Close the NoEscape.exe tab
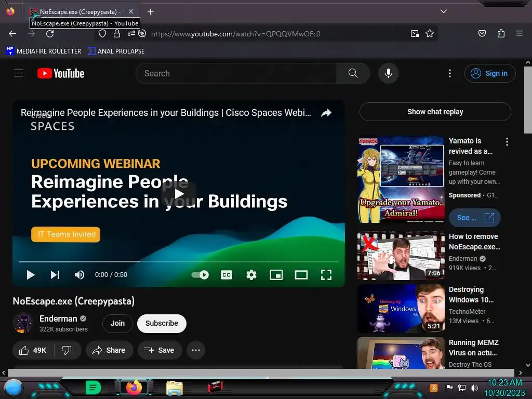532x399 pixels. tap(131, 11)
